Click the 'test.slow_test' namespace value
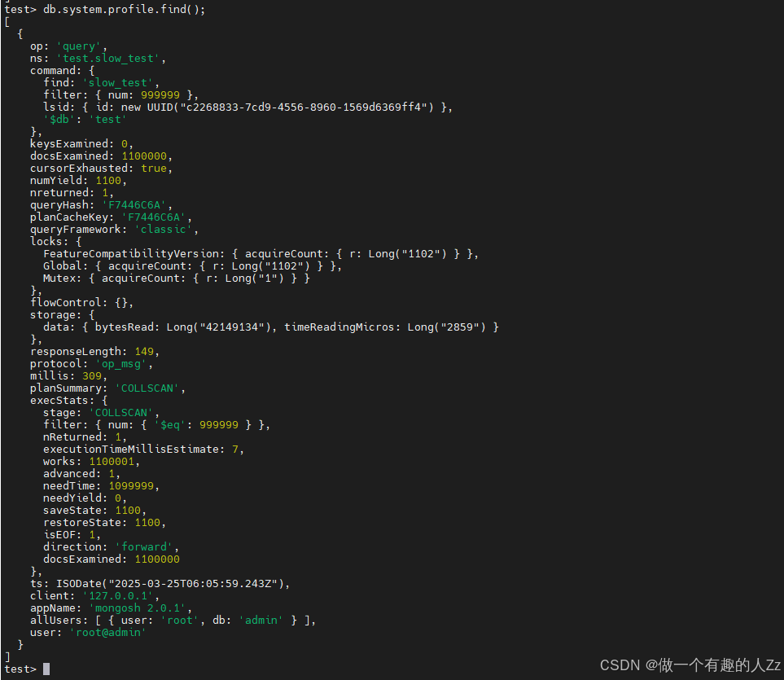 tap(108, 58)
